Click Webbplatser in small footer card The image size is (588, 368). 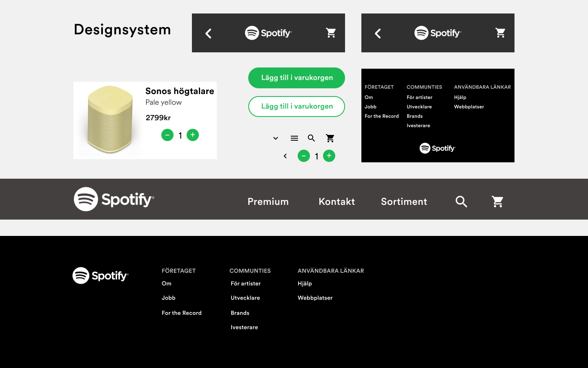pos(469,107)
